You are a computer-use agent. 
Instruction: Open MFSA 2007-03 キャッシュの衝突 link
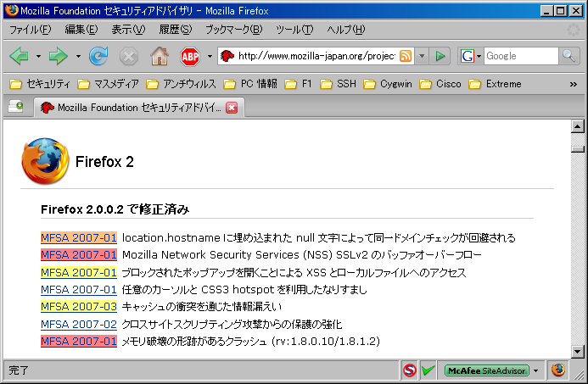click(79, 307)
